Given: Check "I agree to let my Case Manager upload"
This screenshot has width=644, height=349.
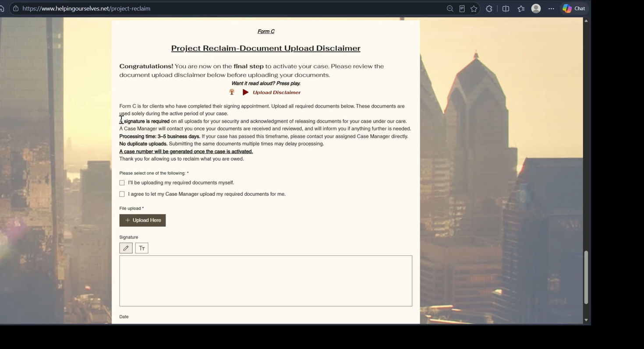Looking at the screenshot, I should pyautogui.click(x=122, y=194).
